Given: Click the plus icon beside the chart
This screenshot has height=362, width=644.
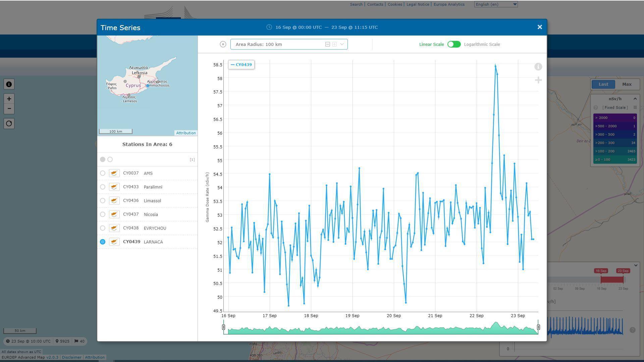Looking at the screenshot, I should coord(538,80).
